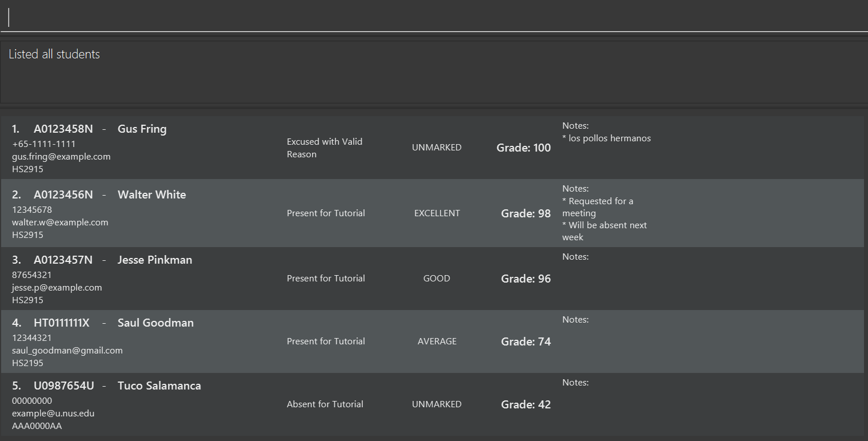Screen dimensions: 868x441
Task: Click Tuco's "Absent for Tutorial" attendance label
Action: pos(325,404)
